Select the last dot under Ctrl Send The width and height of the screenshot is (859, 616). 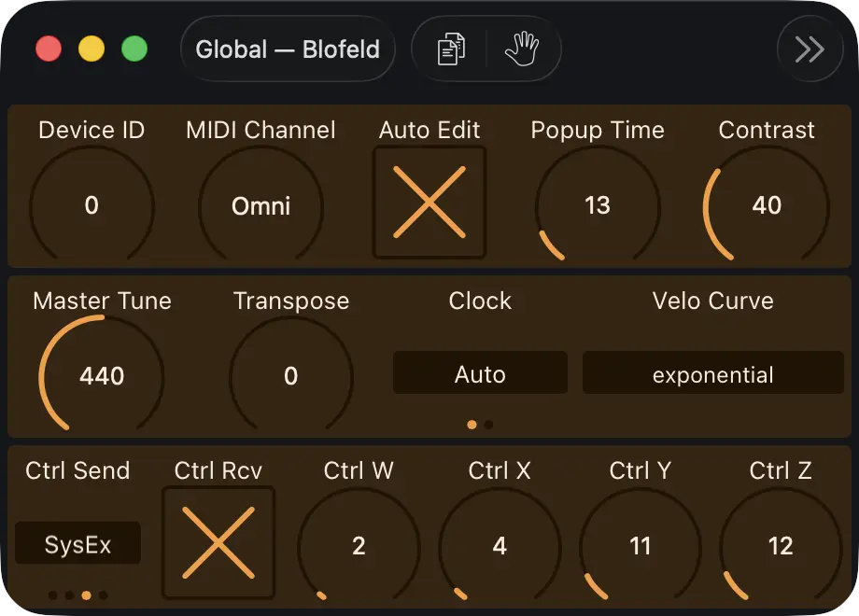[x=104, y=595]
